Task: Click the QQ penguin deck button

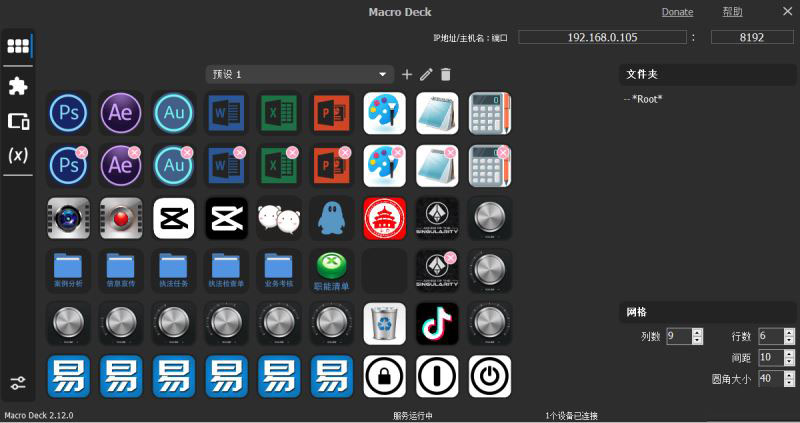Action: click(x=332, y=217)
